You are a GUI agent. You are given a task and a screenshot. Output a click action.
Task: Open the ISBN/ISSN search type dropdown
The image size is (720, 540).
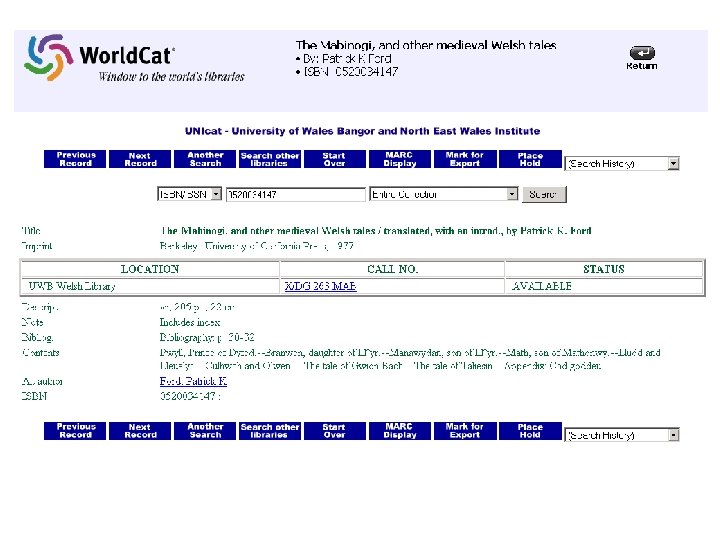coord(190,194)
